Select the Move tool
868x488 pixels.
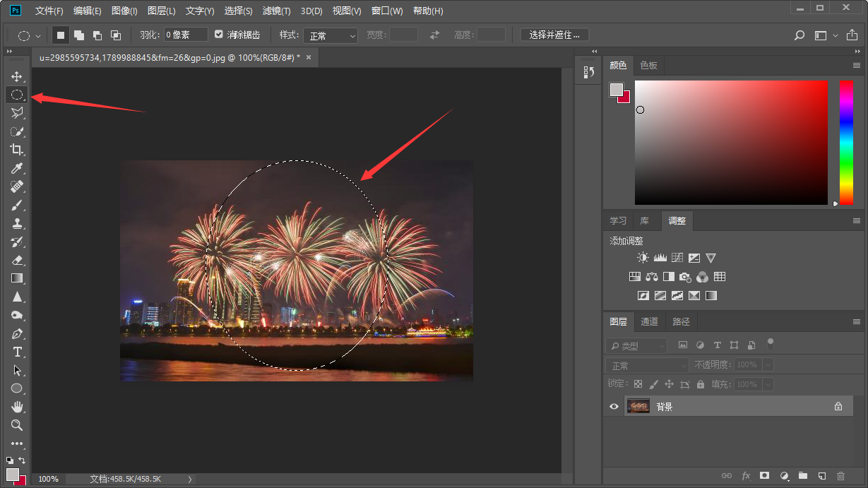click(17, 76)
